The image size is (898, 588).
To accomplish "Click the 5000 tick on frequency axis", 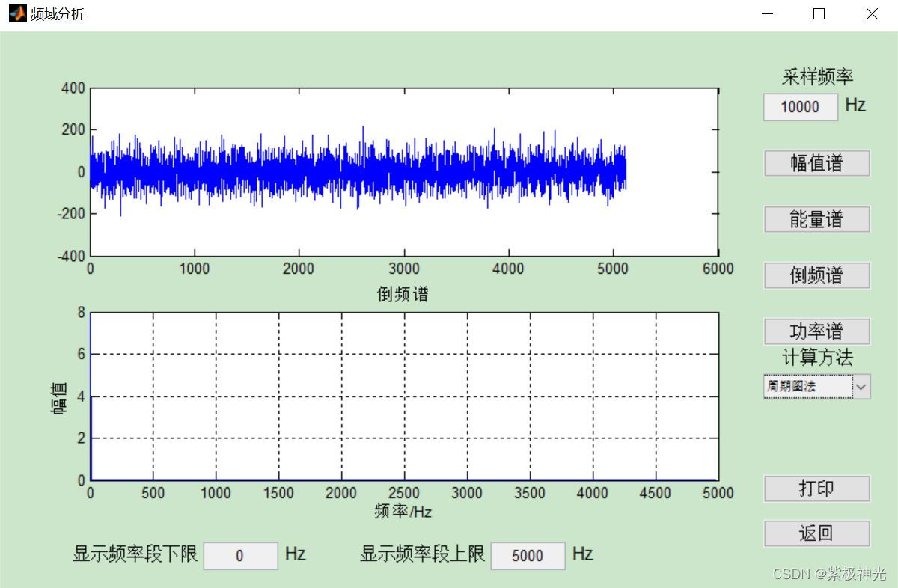I will point(719,493).
